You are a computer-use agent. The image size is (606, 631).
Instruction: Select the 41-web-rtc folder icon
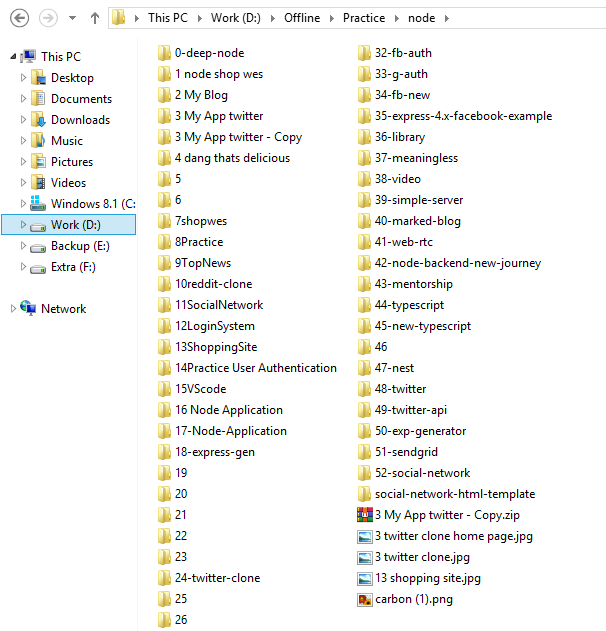[364, 242]
